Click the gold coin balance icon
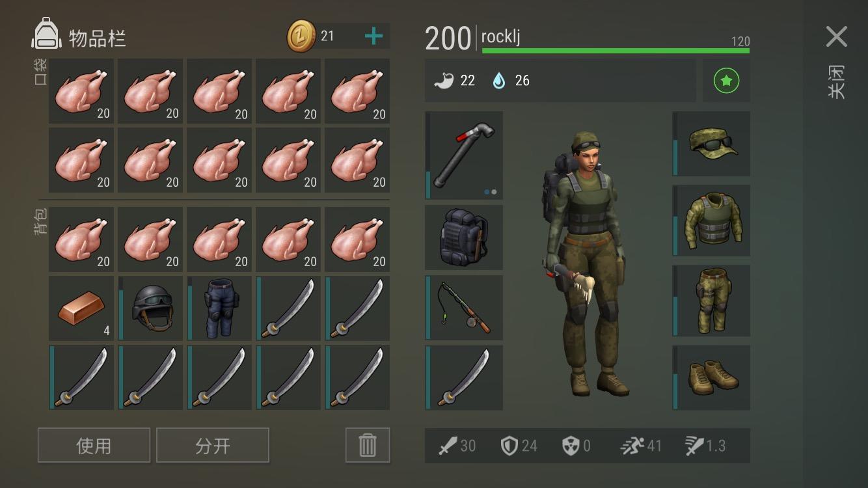The image size is (868, 488). pyautogui.click(x=301, y=36)
